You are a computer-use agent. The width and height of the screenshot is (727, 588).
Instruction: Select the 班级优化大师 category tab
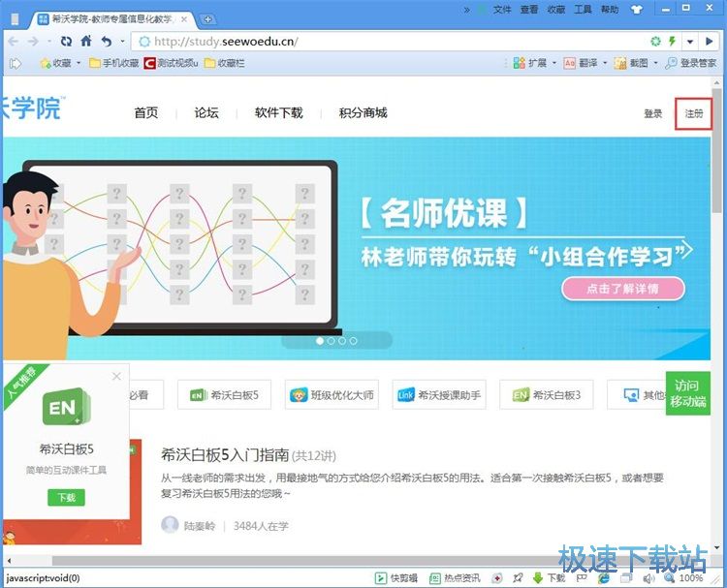click(332, 395)
